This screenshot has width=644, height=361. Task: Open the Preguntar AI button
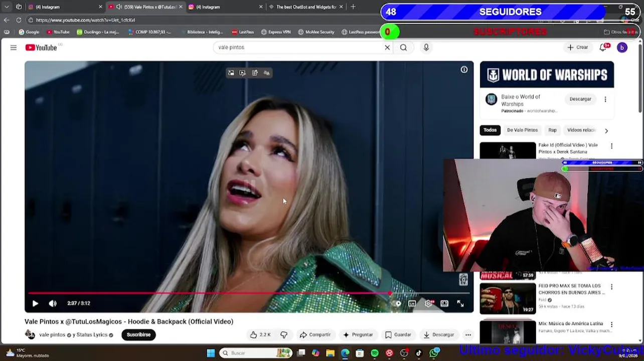358,335
